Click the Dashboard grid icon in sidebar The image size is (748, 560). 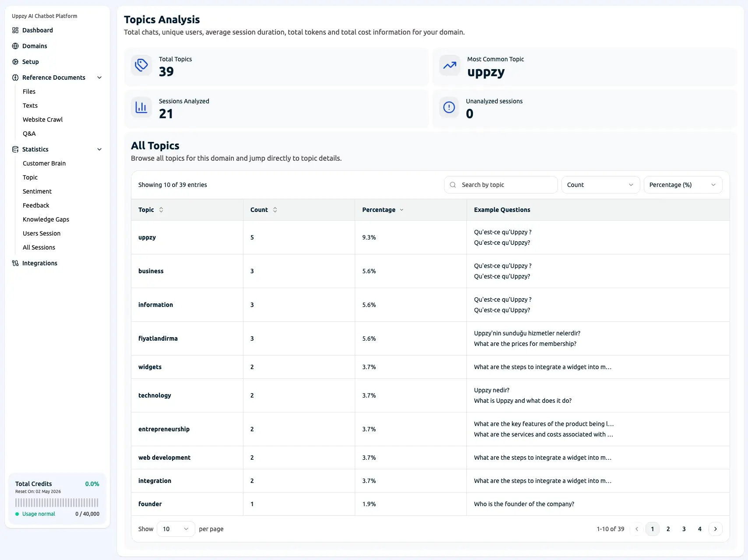click(15, 30)
